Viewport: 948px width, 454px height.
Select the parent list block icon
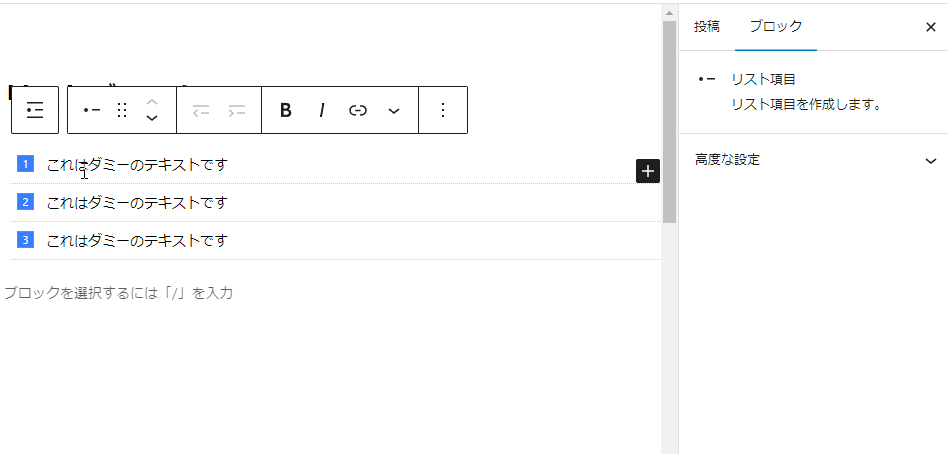[x=35, y=110]
